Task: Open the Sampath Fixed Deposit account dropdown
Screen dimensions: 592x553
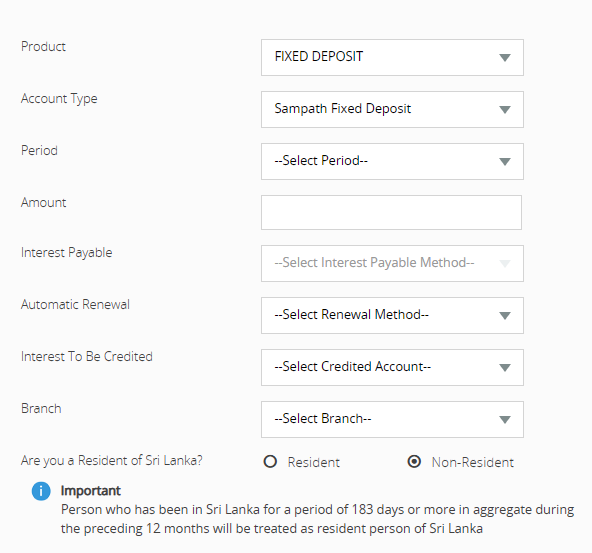Action: coord(392,109)
